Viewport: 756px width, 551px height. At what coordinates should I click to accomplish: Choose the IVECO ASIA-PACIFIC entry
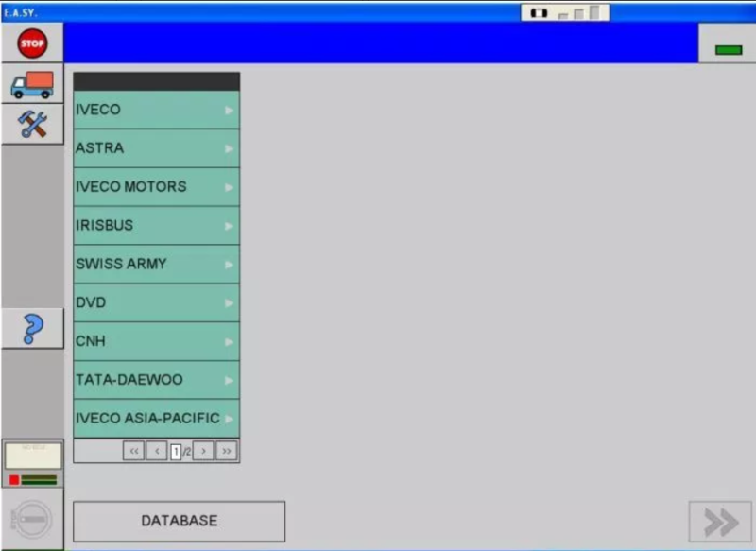[156, 419]
